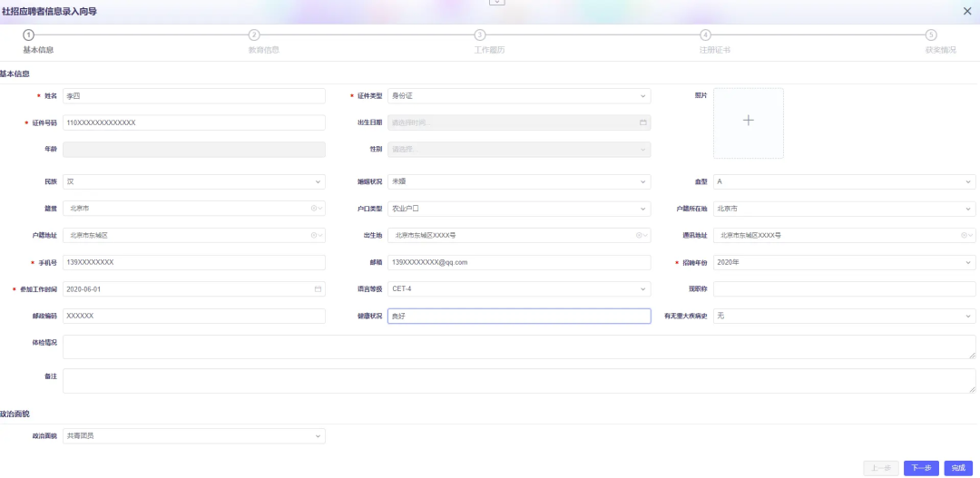This screenshot has width=980, height=478.
Task: Close the 社招应聘者信息录入向导 dialog
Action: click(x=966, y=11)
